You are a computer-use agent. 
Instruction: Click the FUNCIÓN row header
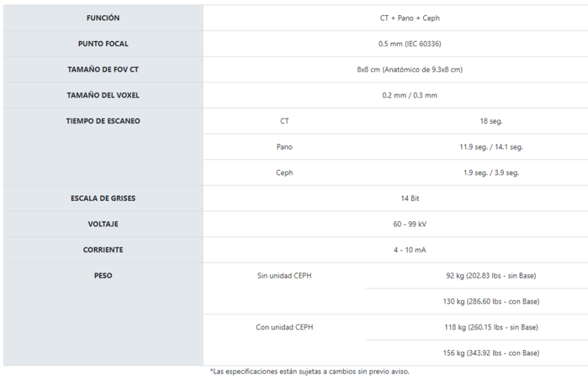(103, 18)
